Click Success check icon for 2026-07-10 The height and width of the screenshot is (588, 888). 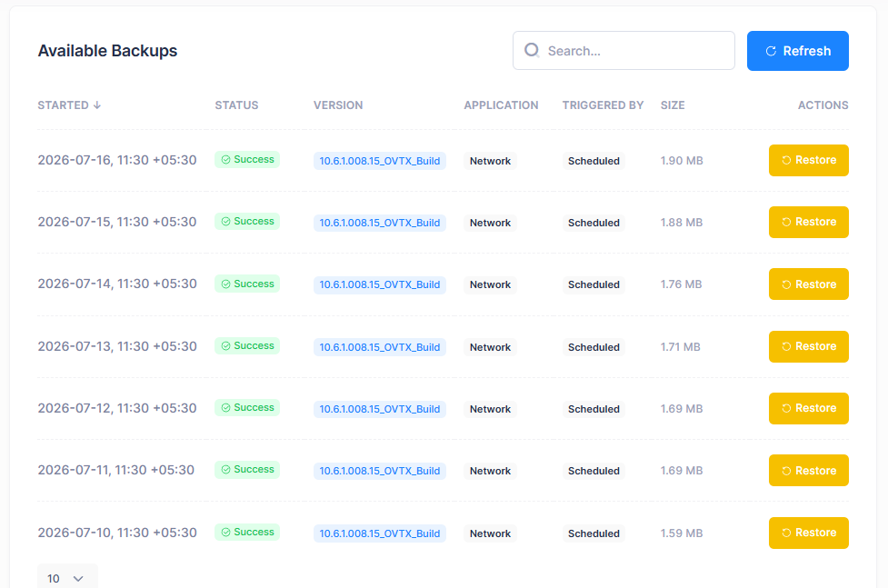pos(226,533)
